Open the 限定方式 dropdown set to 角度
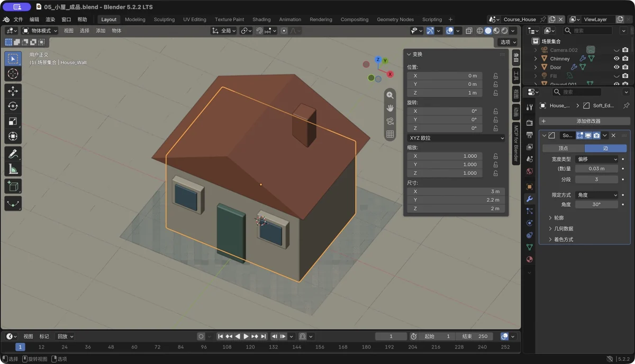635x364 pixels. pyautogui.click(x=596, y=195)
